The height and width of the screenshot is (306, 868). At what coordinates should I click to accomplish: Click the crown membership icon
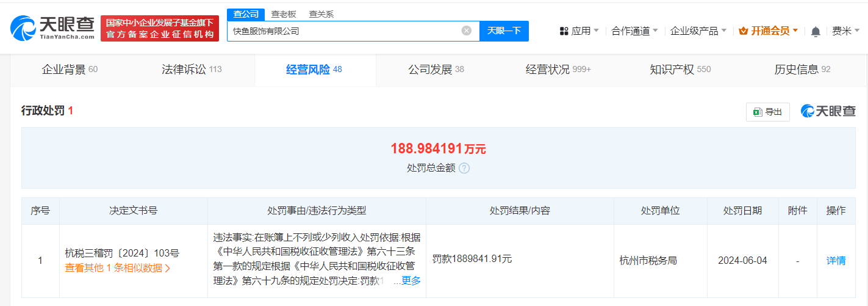coord(743,31)
